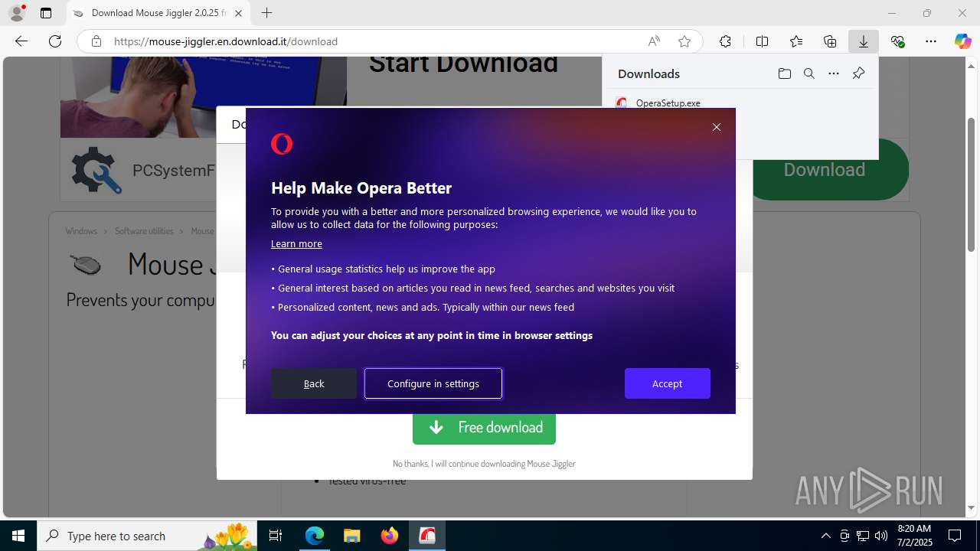Screen dimensions: 980x551
Task: Open the Windows Start menu
Action: click(x=18, y=536)
